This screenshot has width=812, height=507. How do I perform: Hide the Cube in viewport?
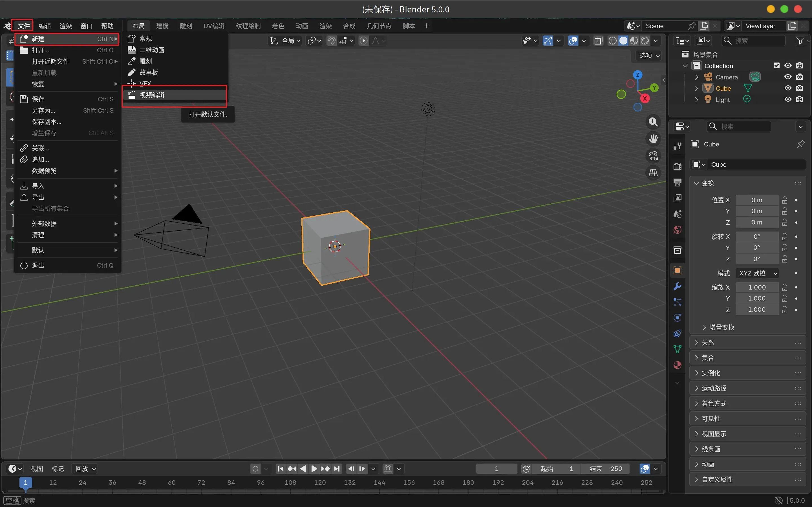click(x=787, y=88)
